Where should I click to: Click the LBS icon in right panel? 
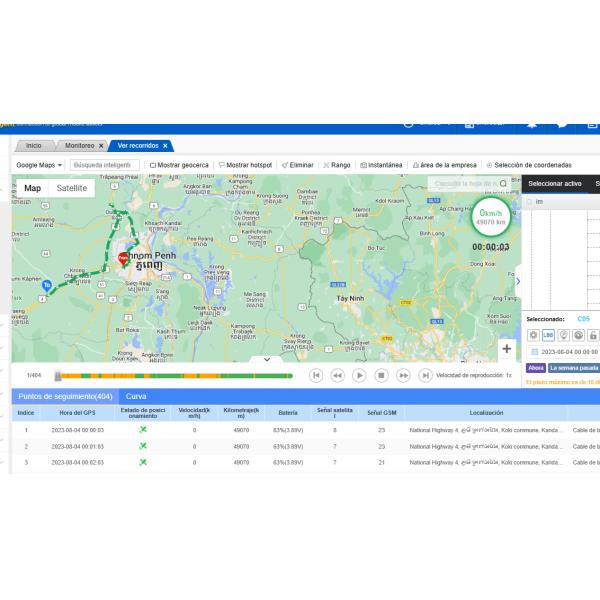point(548,335)
